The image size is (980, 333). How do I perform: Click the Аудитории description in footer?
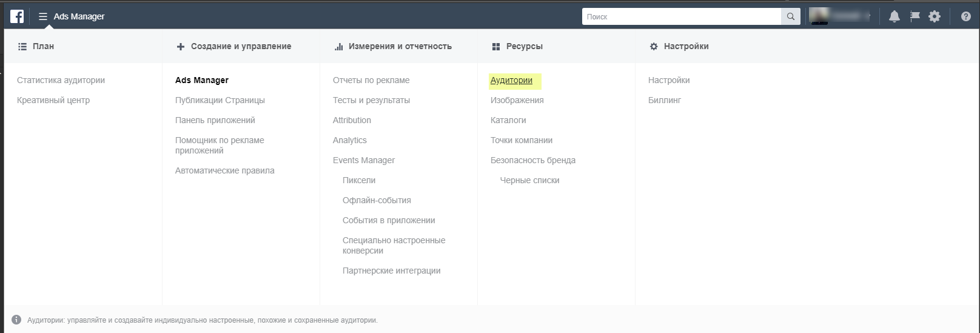click(203, 320)
